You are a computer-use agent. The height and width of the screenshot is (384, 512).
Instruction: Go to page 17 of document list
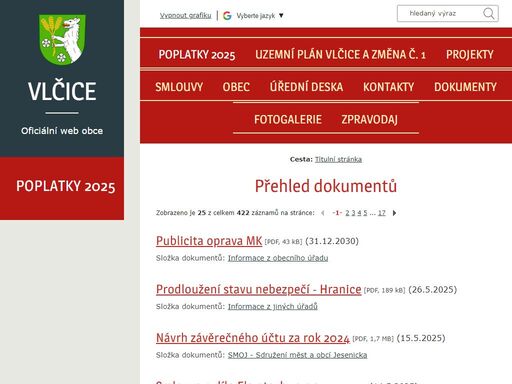tap(382, 213)
